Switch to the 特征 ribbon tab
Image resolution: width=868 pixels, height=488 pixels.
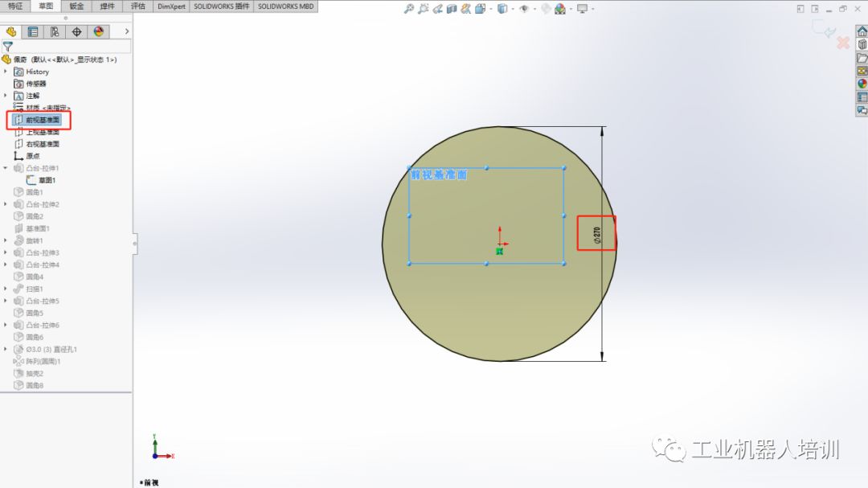click(x=15, y=6)
